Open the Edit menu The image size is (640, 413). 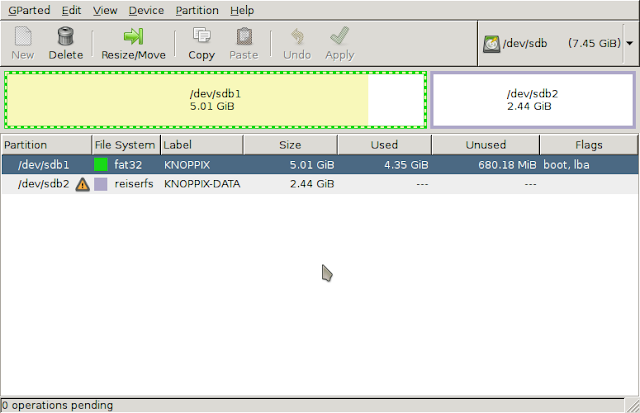pos(71,10)
